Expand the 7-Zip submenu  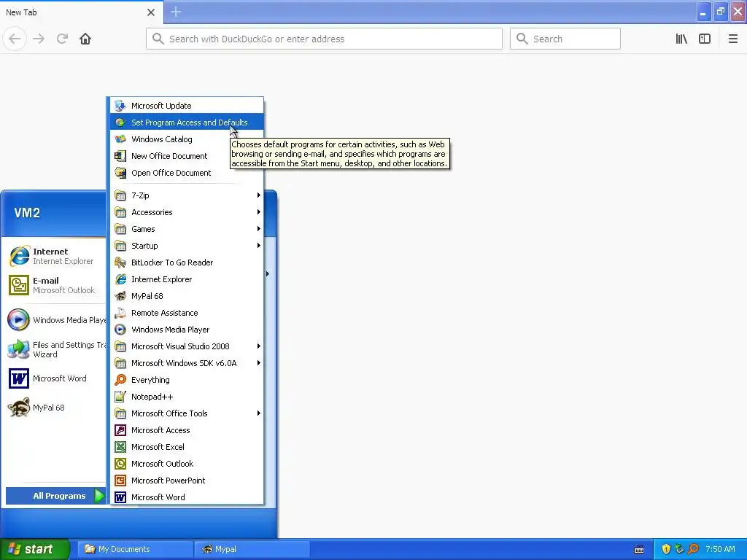187,195
